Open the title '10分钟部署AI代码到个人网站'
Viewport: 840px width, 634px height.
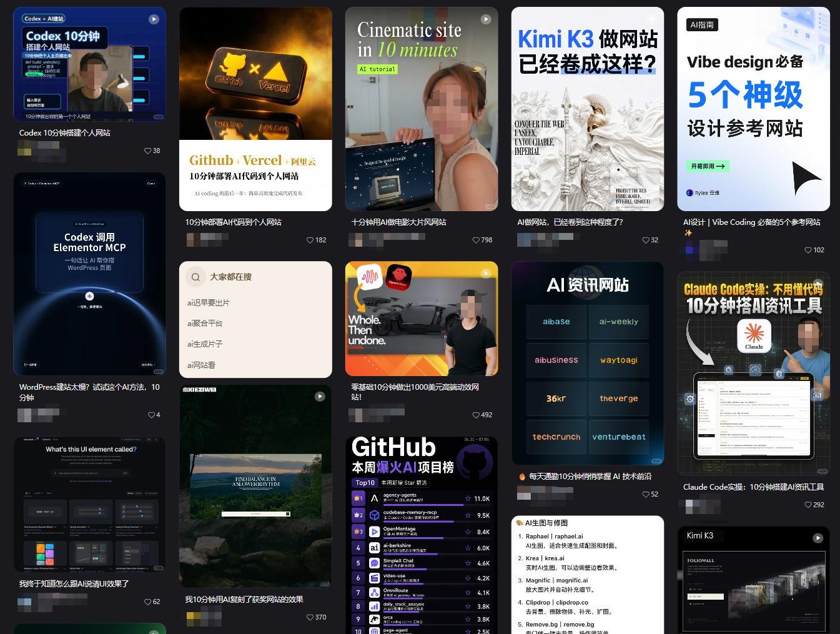234,222
